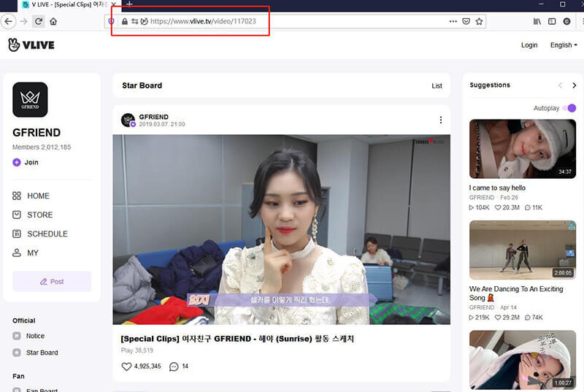Reload the page with the refresh icon
This screenshot has height=392, width=584.
pos(39,21)
